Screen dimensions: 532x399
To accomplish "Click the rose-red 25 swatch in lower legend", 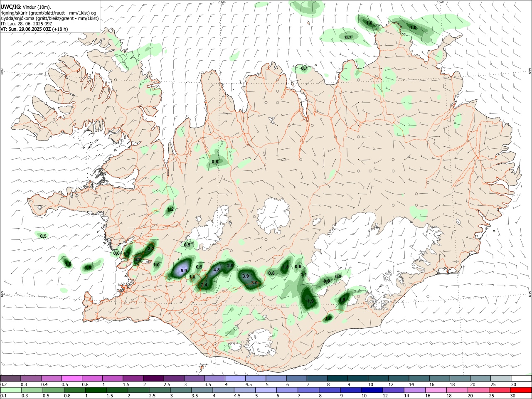I will 500,389.
